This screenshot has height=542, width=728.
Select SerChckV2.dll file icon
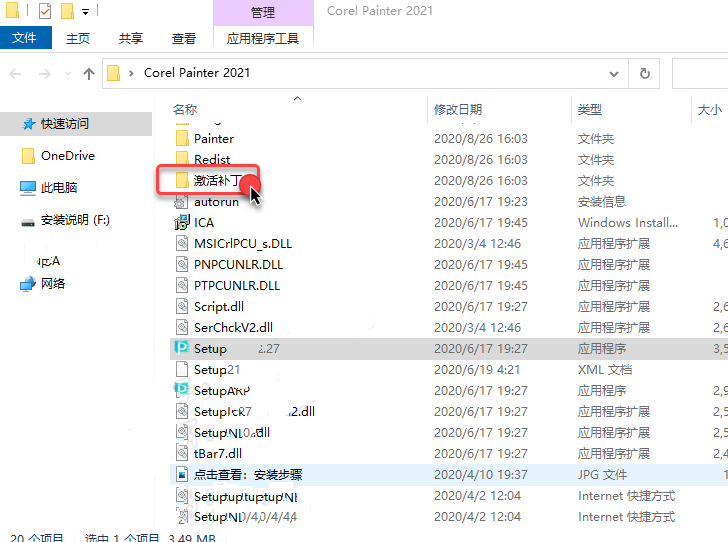click(x=182, y=327)
